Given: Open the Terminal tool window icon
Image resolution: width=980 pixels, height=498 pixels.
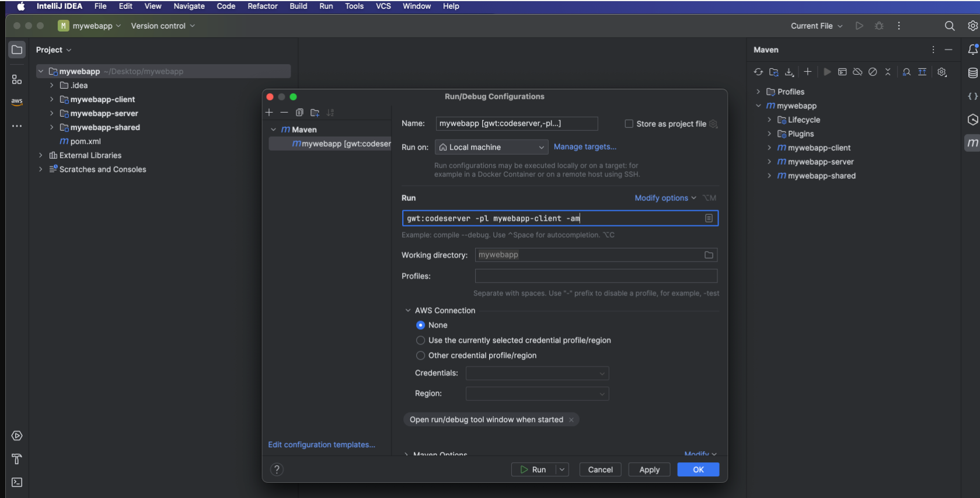Looking at the screenshot, I should (x=17, y=482).
